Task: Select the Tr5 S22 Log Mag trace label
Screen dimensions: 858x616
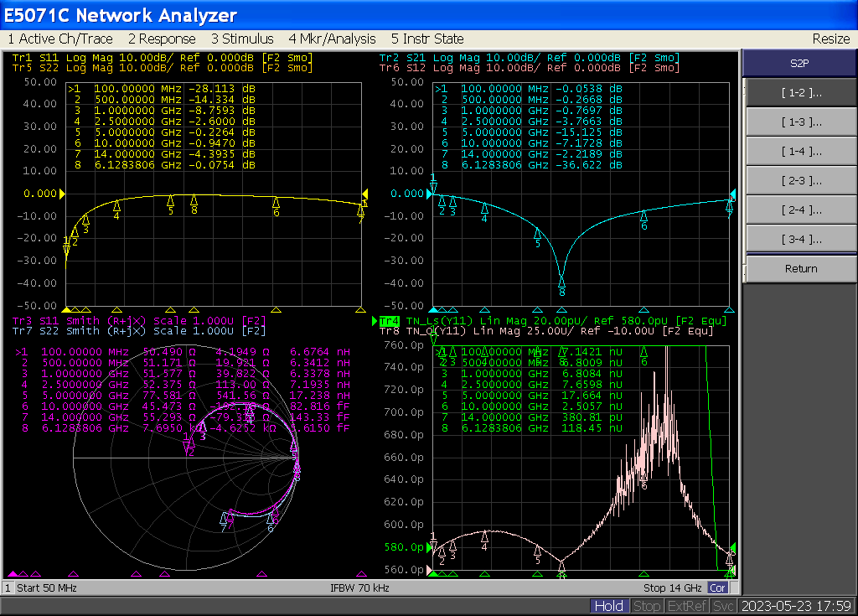Action: click(162, 68)
